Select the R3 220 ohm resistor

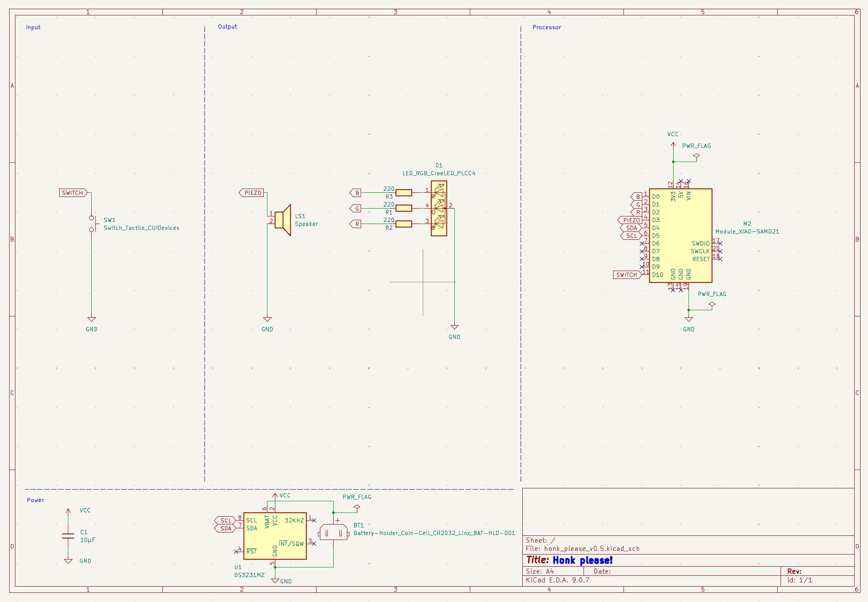(x=403, y=193)
